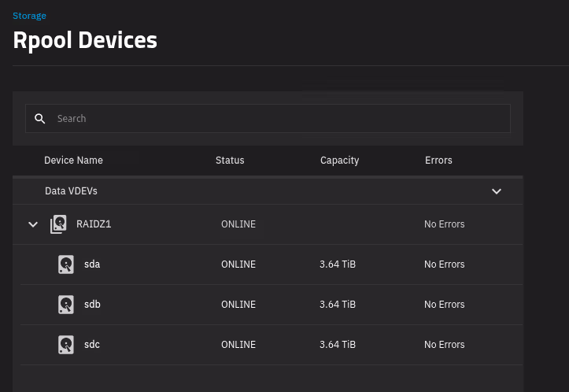Select the sdc disk name
Viewport: 569px width, 392px height.
92,345
